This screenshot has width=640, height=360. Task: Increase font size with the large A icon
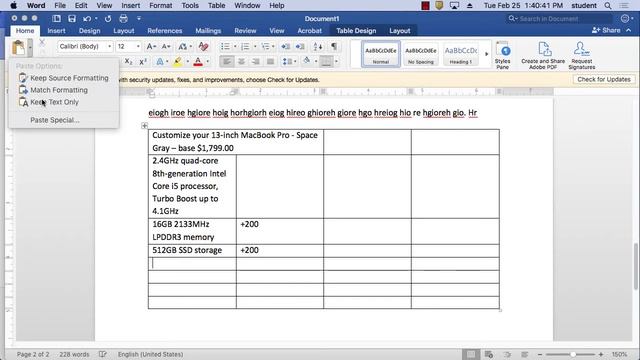click(x=151, y=47)
